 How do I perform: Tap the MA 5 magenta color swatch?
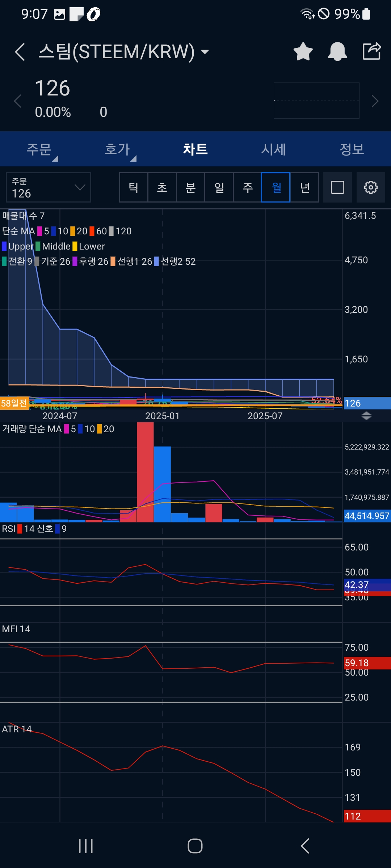(x=40, y=231)
